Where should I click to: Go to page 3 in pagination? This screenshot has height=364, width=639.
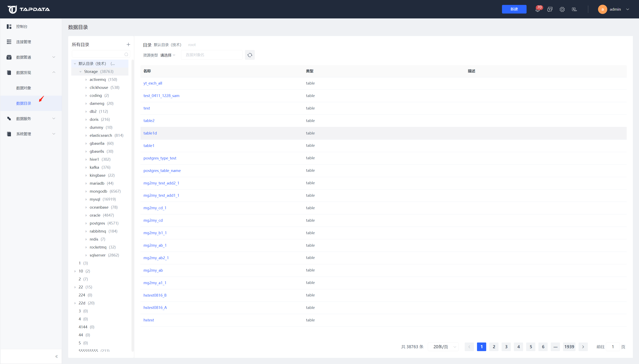[506, 347]
